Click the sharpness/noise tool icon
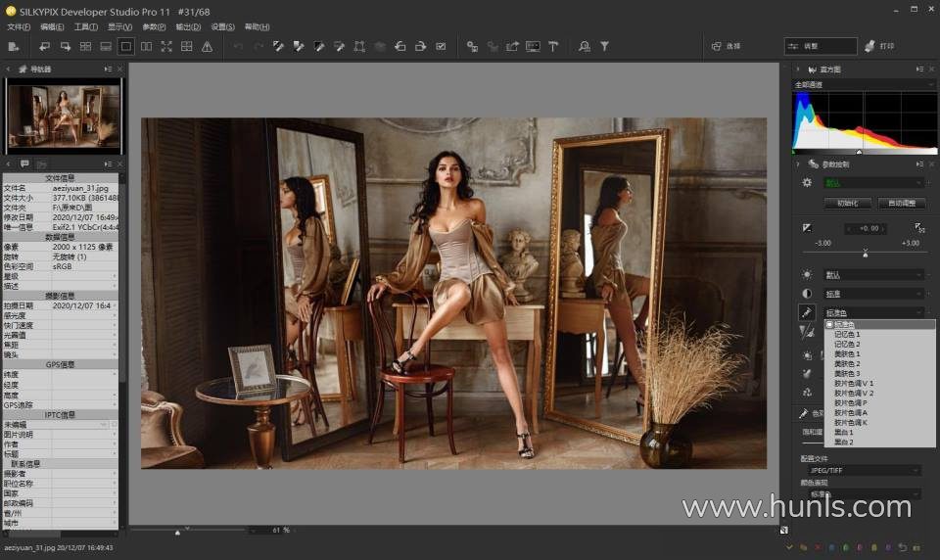Image resolution: width=940 pixels, height=560 pixels. (807, 331)
